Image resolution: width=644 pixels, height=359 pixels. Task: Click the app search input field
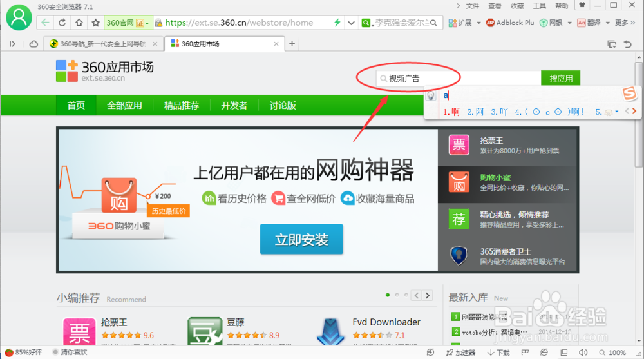[459, 79]
